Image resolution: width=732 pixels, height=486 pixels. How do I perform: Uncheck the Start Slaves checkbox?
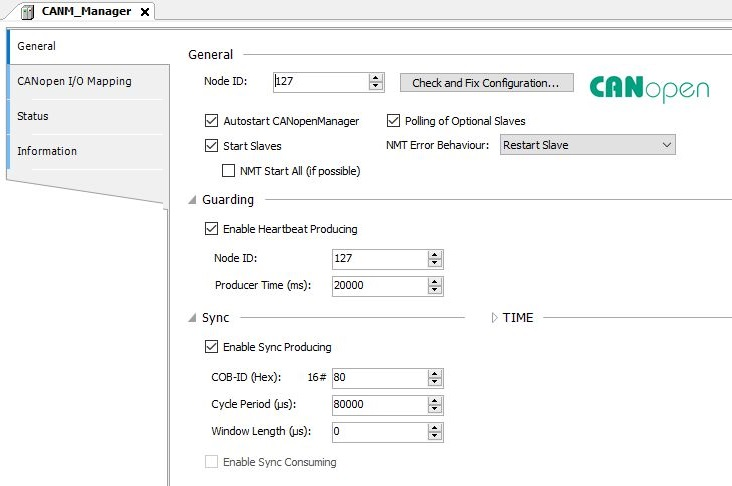[211, 146]
